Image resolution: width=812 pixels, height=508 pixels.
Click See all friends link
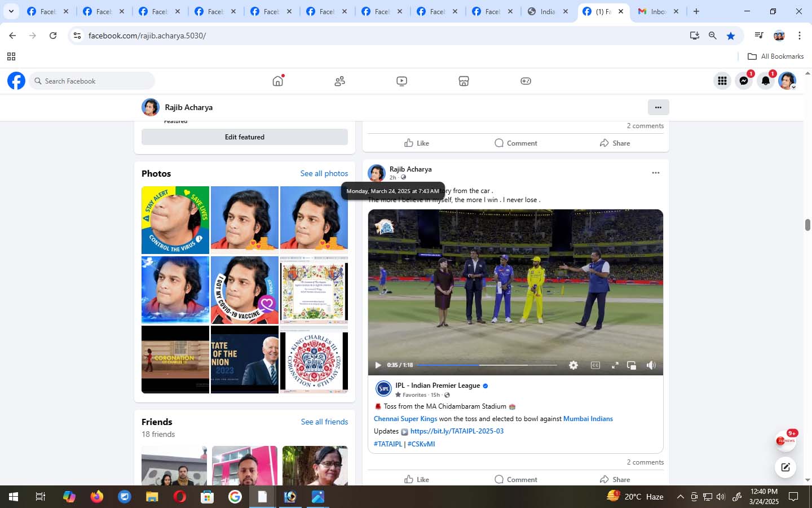click(324, 422)
